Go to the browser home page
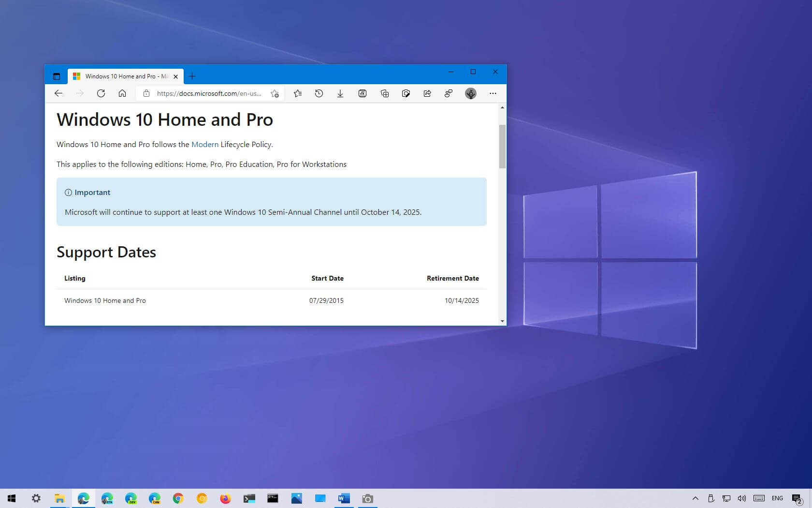The image size is (812, 508). point(122,93)
